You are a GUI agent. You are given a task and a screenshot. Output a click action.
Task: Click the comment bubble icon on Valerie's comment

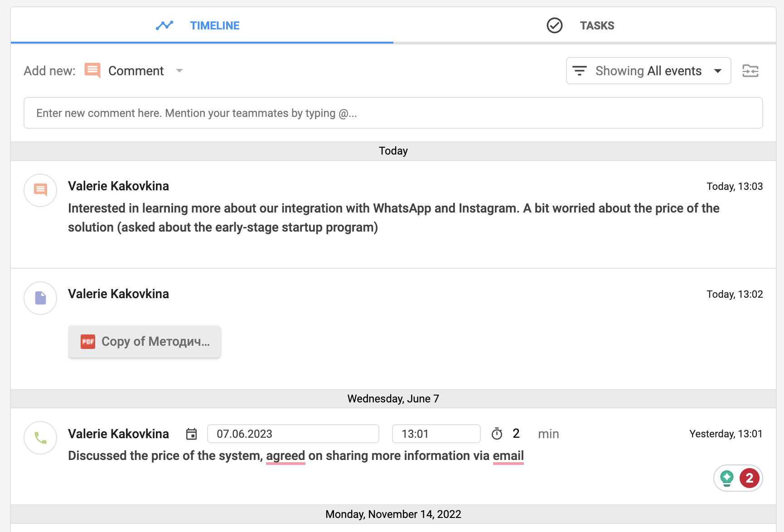coord(40,190)
